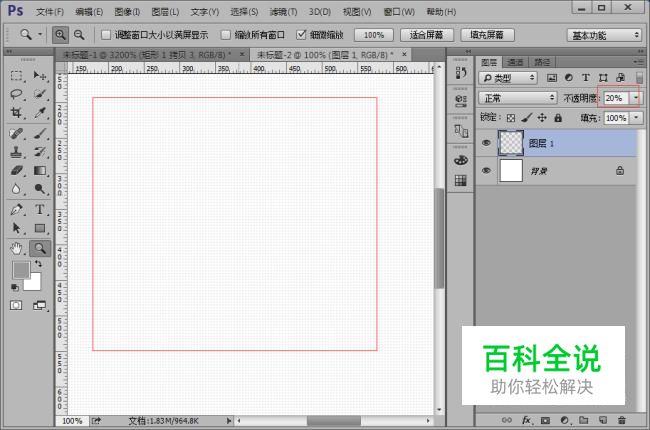The width and height of the screenshot is (650, 430).
Task: Add a layer mask
Action: (x=546, y=420)
